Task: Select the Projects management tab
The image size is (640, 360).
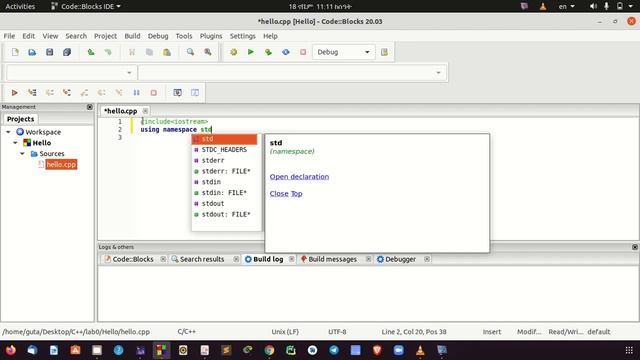Action: 20,119
